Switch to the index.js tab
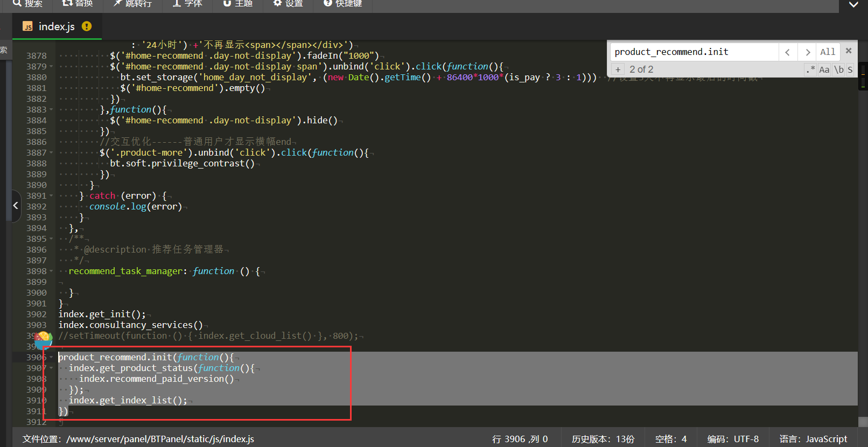 [57, 26]
